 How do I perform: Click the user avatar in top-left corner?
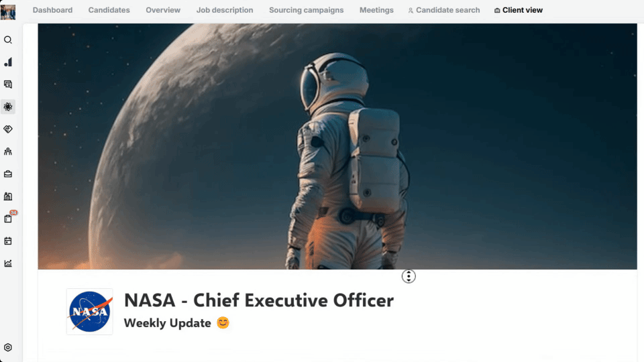click(8, 12)
